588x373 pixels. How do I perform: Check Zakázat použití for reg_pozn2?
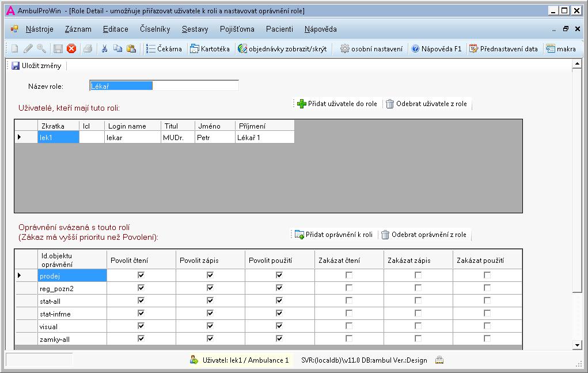click(487, 288)
